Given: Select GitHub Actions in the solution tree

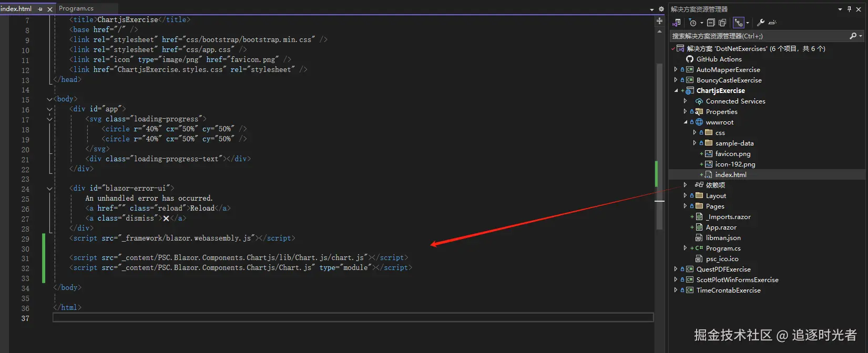Looking at the screenshot, I should tap(719, 59).
